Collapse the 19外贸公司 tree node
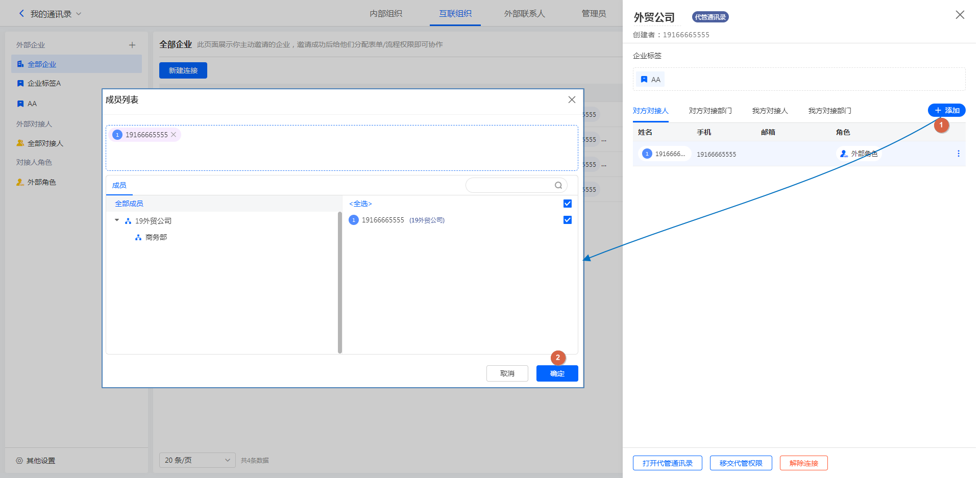Image resolution: width=980 pixels, height=478 pixels. click(x=117, y=220)
